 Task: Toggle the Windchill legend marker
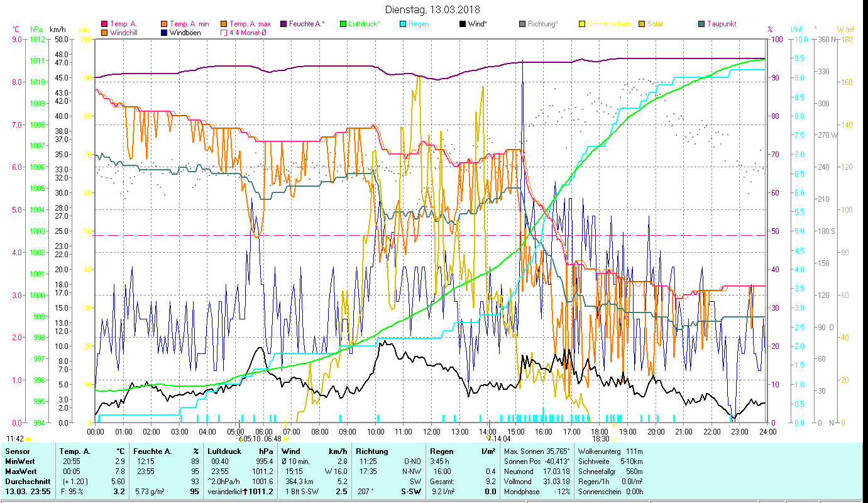pos(105,33)
